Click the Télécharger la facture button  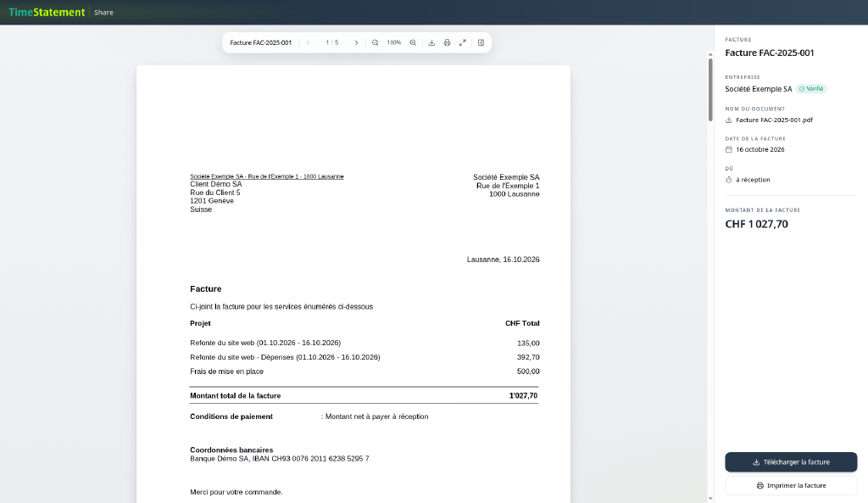coord(791,462)
